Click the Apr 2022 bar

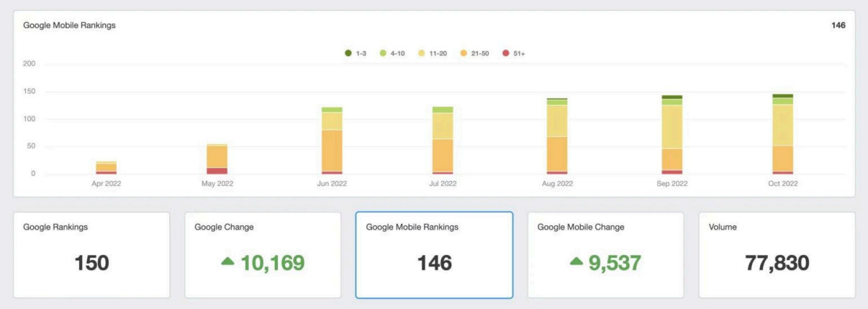click(x=107, y=168)
